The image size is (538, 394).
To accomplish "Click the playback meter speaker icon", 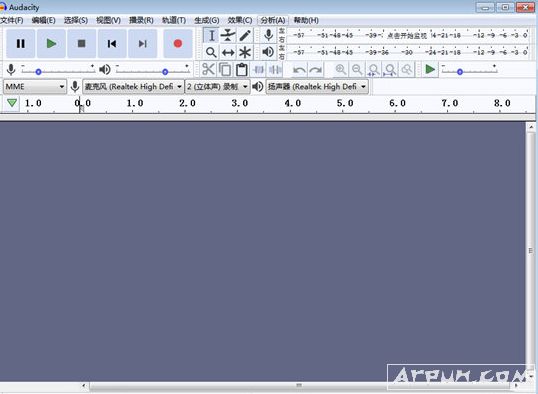I will tap(268, 52).
